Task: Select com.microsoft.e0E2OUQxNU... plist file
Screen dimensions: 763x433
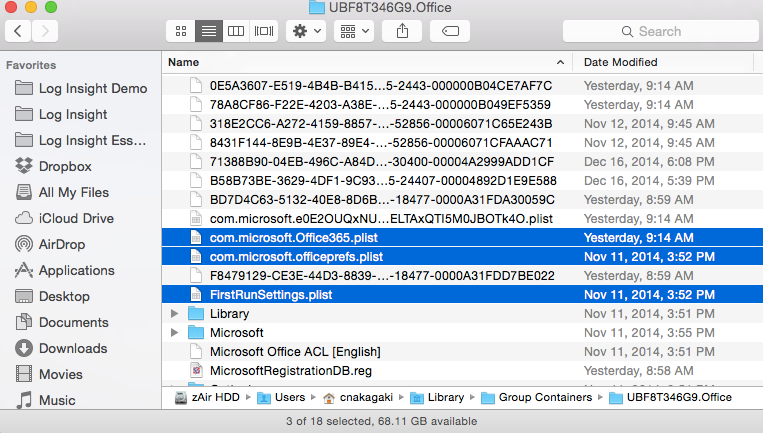Action: pos(462,218)
